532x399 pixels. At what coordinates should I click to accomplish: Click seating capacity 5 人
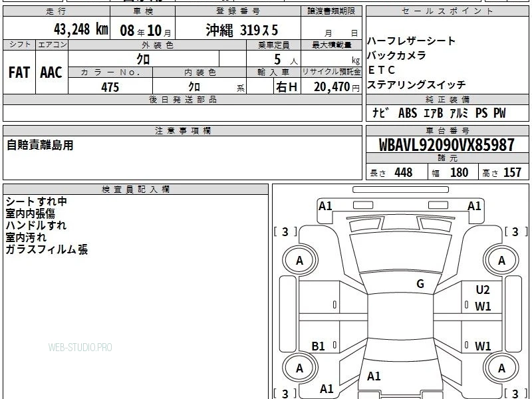click(x=285, y=60)
